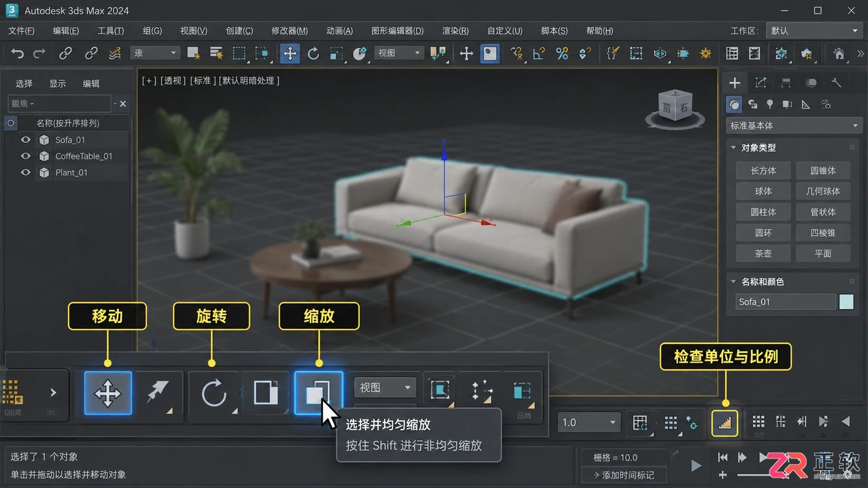Click the Redo arrow in the main toolbar
Image resolution: width=868 pixels, height=488 pixels.
(x=40, y=54)
